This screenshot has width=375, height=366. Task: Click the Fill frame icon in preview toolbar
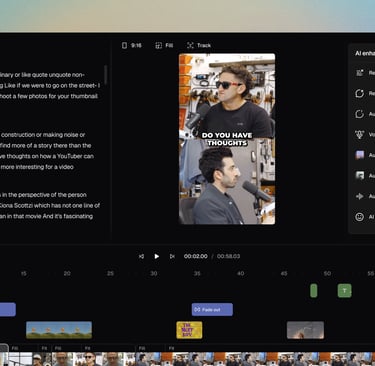coord(159,45)
